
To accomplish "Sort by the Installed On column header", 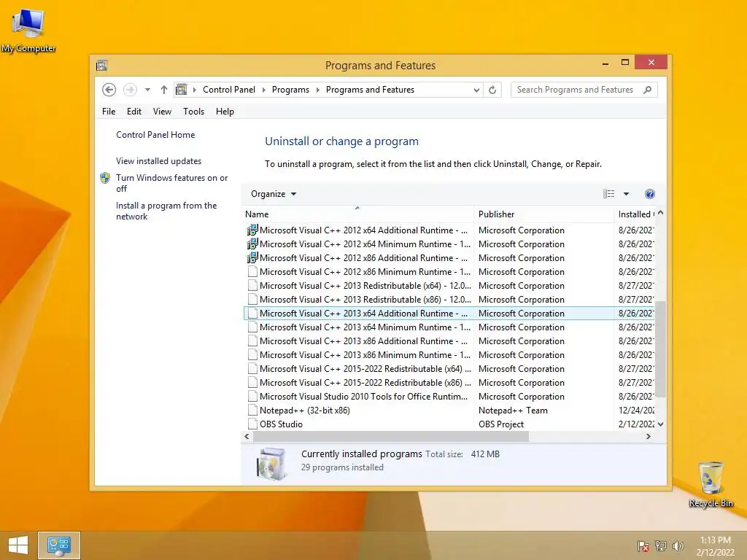I will click(635, 214).
